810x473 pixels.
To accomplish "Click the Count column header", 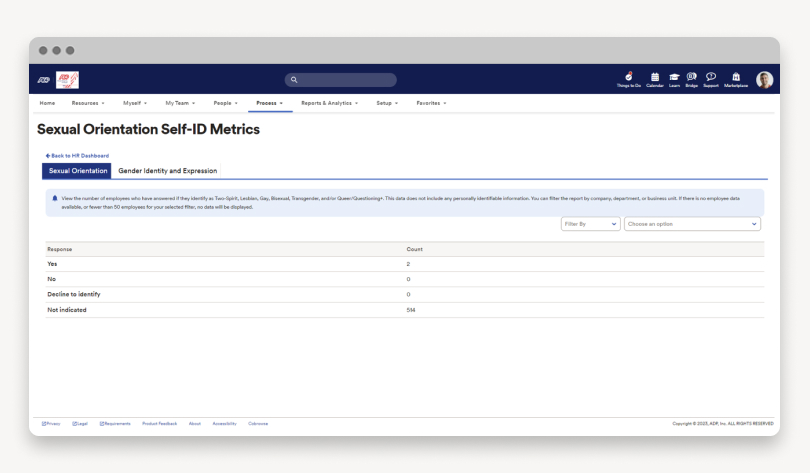I will click(414, 249).
